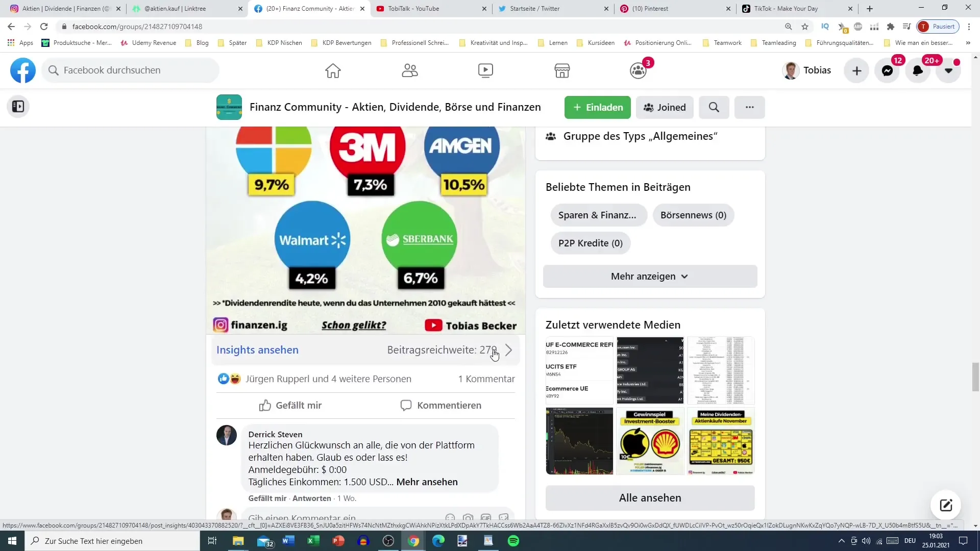Open Spotify from the taskbar
Screen dimensions: 980x551
513,541
